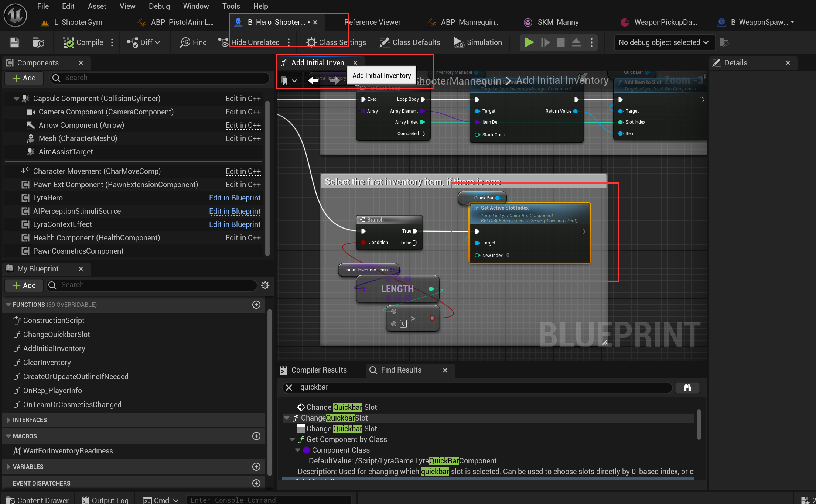Click the Stop simulation square icon
Image resolution: width=816 pixels, height=504 pixels.
[x=560, y=42]
